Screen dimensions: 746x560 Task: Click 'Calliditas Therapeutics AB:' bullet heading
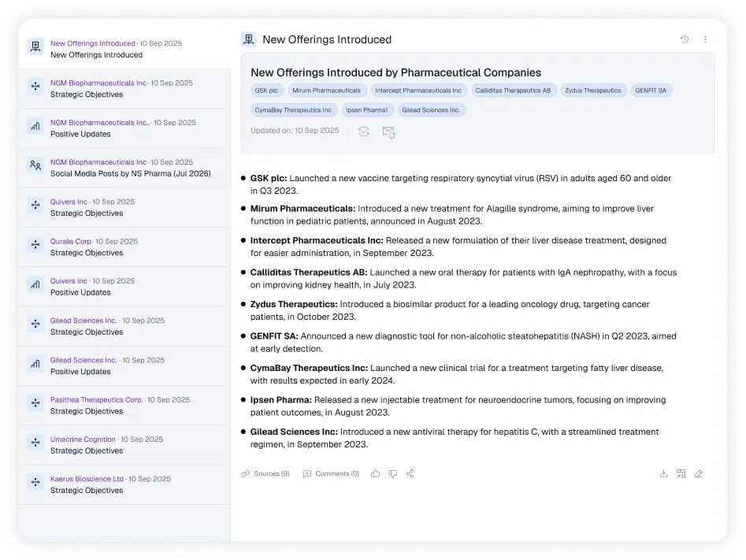tap(309, 273)
